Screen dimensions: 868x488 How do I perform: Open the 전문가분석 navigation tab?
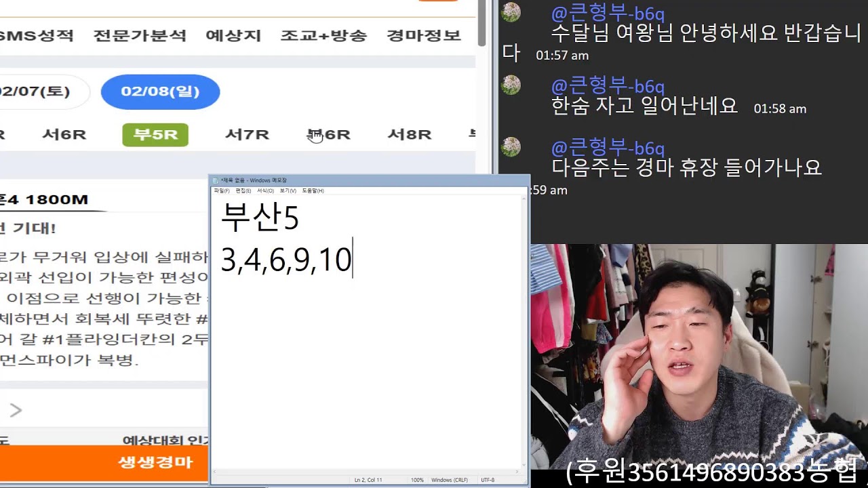(140, 36)
